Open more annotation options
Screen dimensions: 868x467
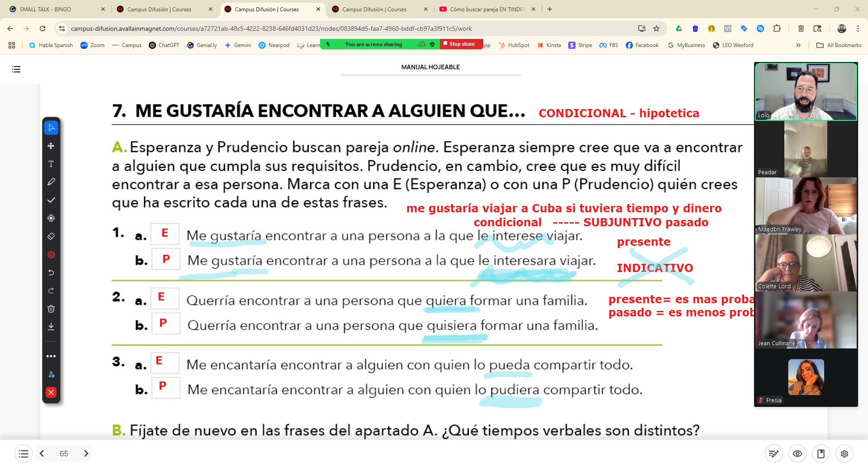click(x=51, y=356)
